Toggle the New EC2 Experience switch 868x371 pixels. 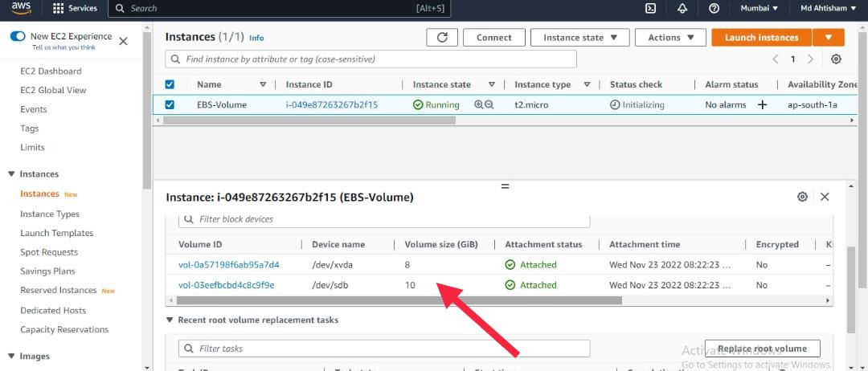(x=18, y=36)
